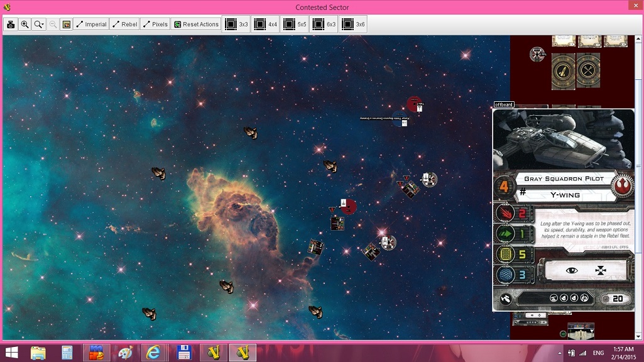644x362 pixels.
Task: Switch to the 4x4 map board
Action: pos(266,25)
